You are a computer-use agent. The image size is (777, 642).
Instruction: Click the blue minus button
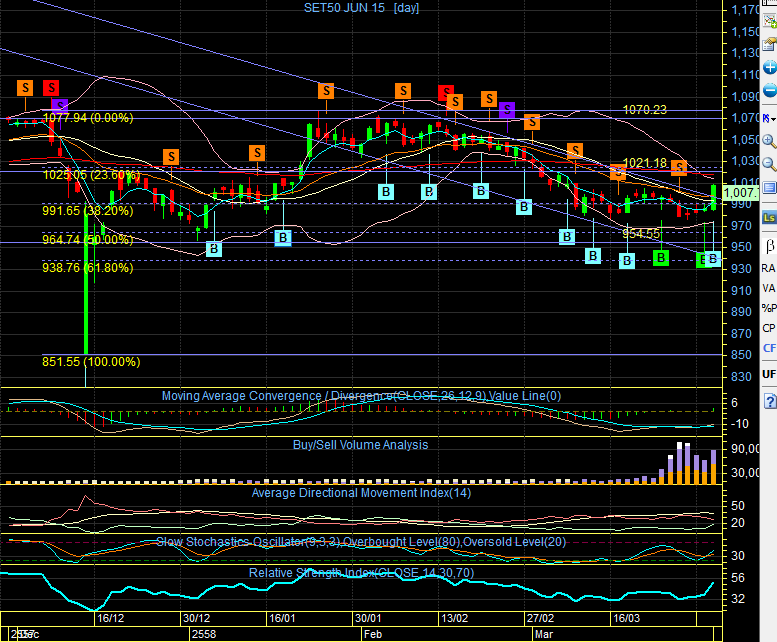770,91
